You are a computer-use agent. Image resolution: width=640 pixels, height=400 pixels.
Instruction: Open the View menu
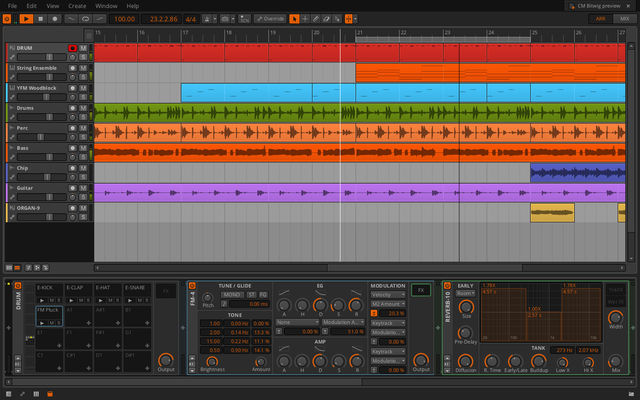(53, 6)
